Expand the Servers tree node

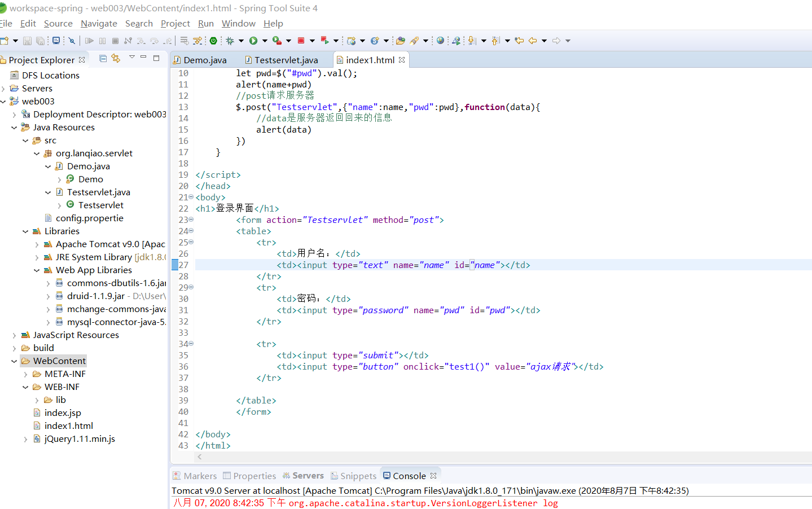pos(3,89)
